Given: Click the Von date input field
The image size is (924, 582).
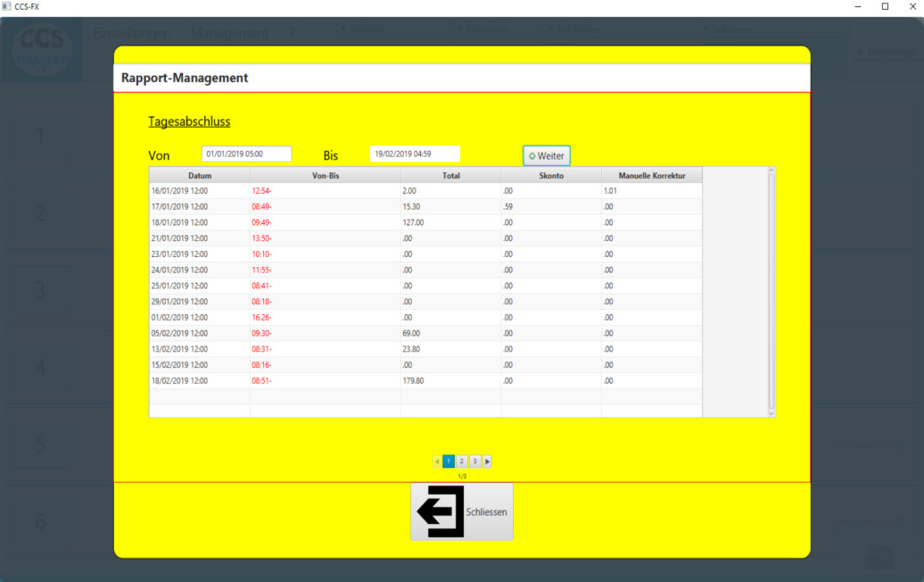Looking at the screenshot, I should [x=246, y=154].
